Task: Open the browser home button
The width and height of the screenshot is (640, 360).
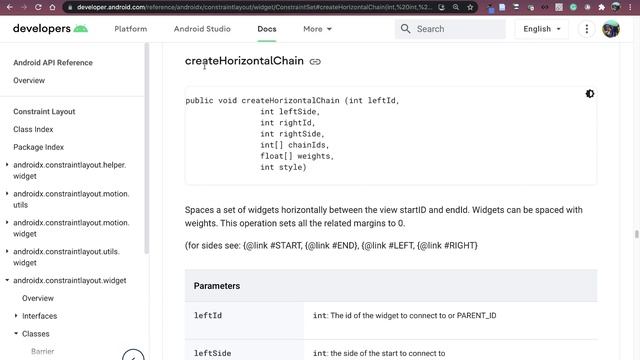Action: point(52,7)
